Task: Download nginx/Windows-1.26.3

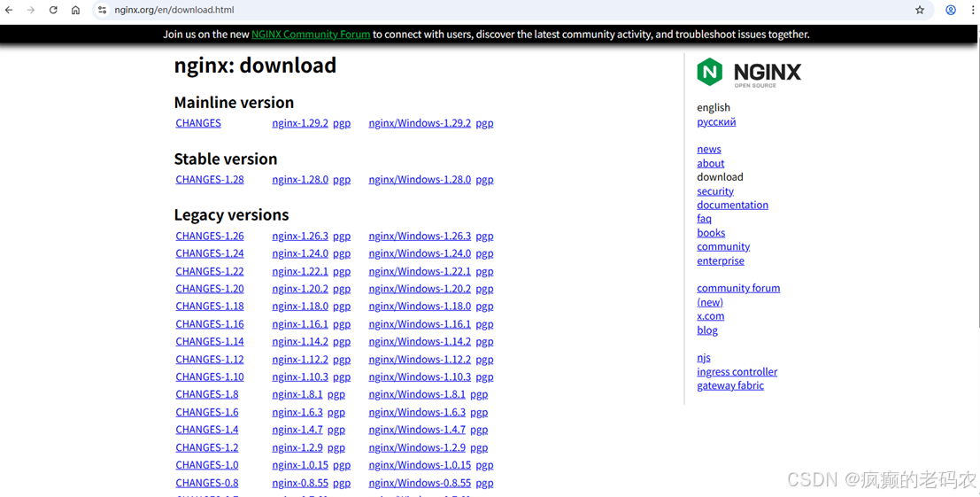Action: pos(420,236)
